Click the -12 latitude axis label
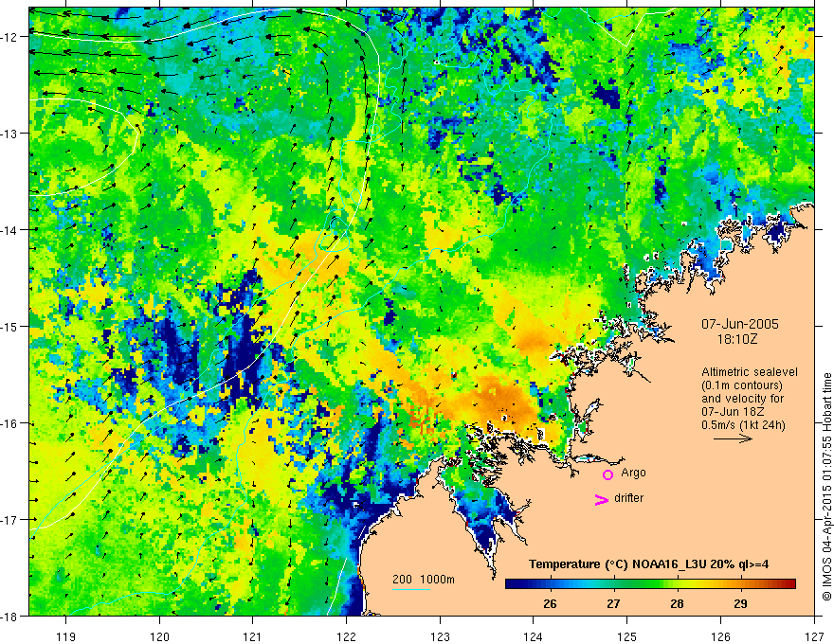Screen dimensions: 834x644 click(9, 37)
